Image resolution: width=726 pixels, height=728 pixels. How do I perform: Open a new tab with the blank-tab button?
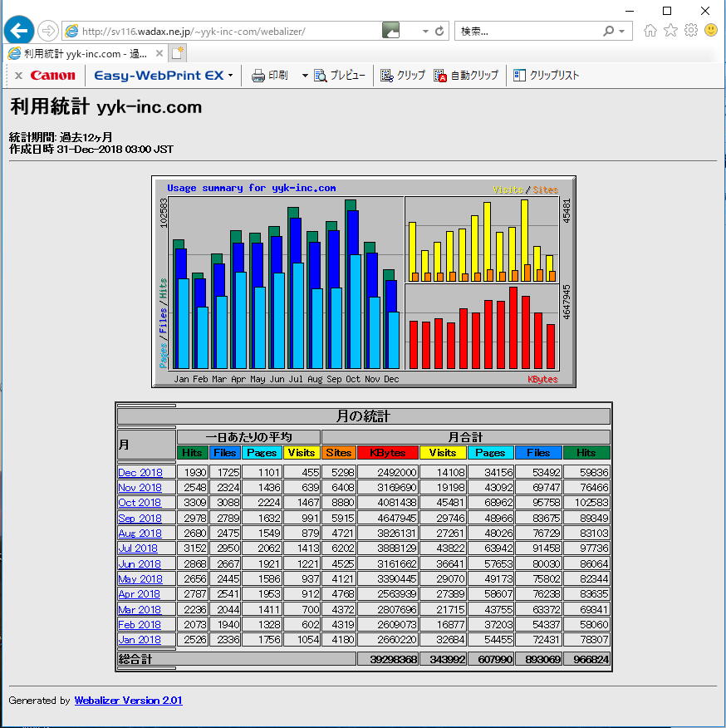tap(177, 53)
